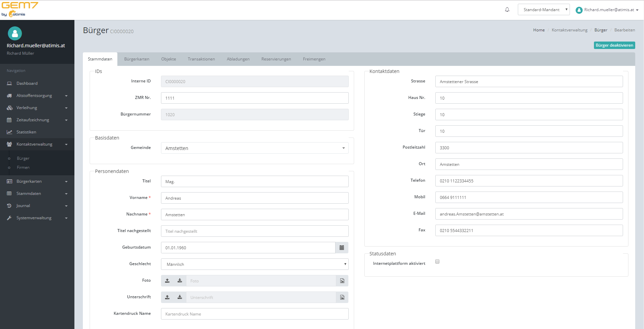Upload a Foto file
Image resolution: width=644 pixels, height=329 pixels.
(x=167, y=281)
